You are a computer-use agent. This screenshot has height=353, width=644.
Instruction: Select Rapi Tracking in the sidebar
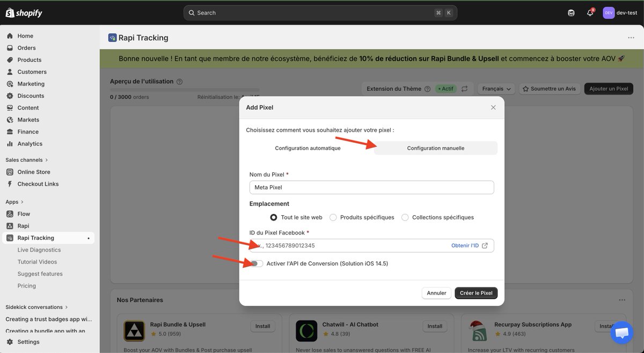coord(48,238)
